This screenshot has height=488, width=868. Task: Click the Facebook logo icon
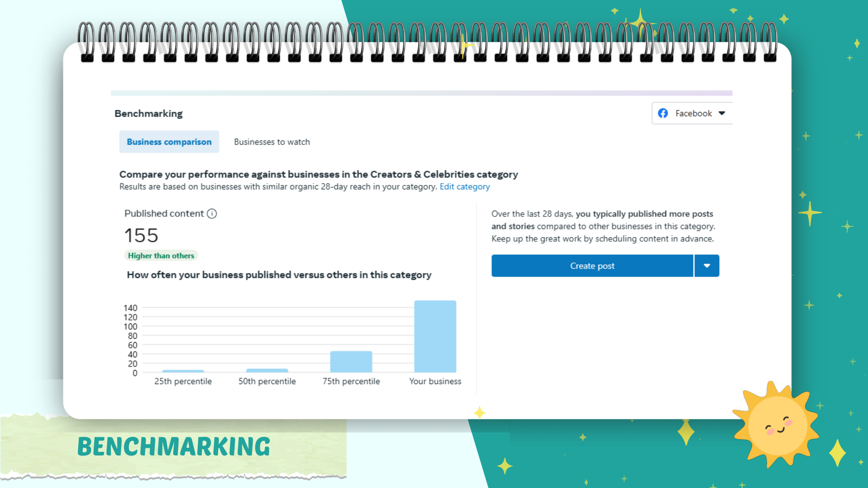click(663, 113)
